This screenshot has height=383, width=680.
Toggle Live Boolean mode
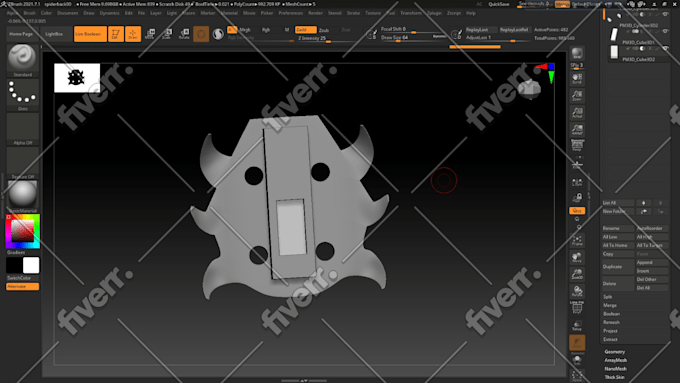(90, 34)
